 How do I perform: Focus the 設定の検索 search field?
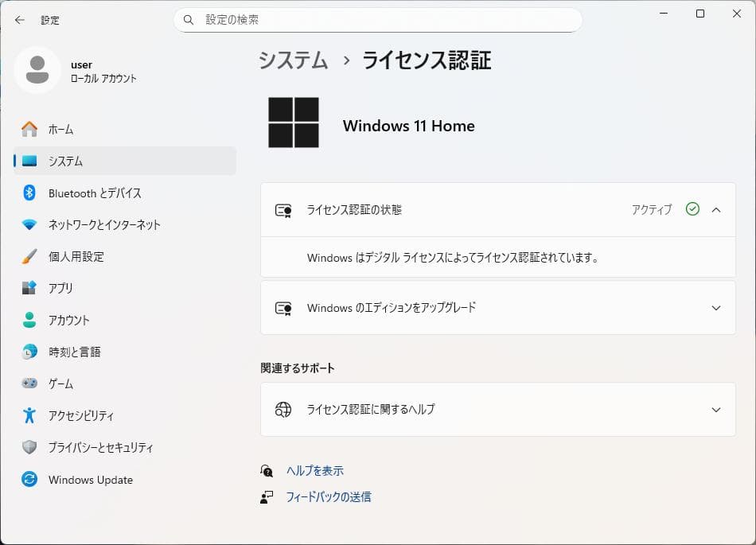pyautogui.click(x=378, y=20)
